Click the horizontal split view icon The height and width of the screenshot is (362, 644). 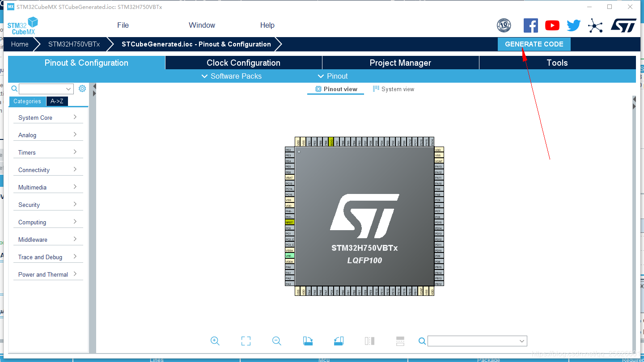pyautogui.click(x=400, y=341)
